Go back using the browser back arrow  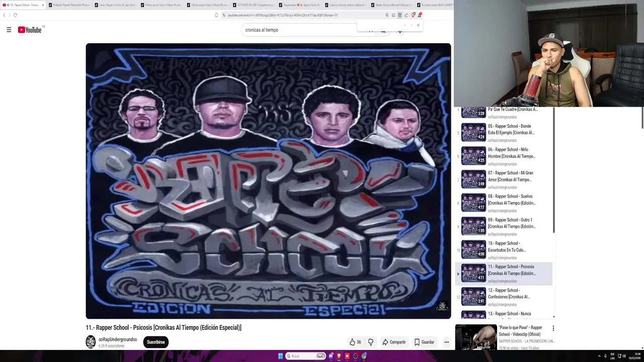[5, 15]
